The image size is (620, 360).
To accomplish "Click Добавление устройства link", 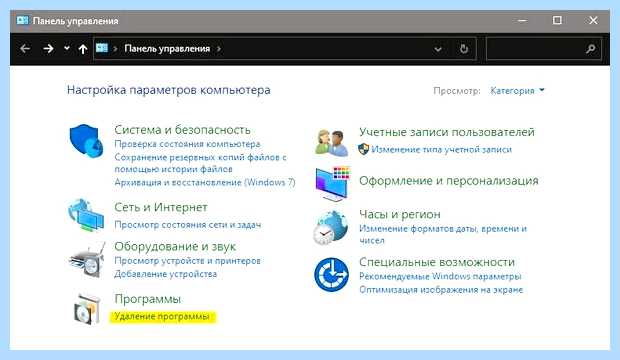I will 166,274.
